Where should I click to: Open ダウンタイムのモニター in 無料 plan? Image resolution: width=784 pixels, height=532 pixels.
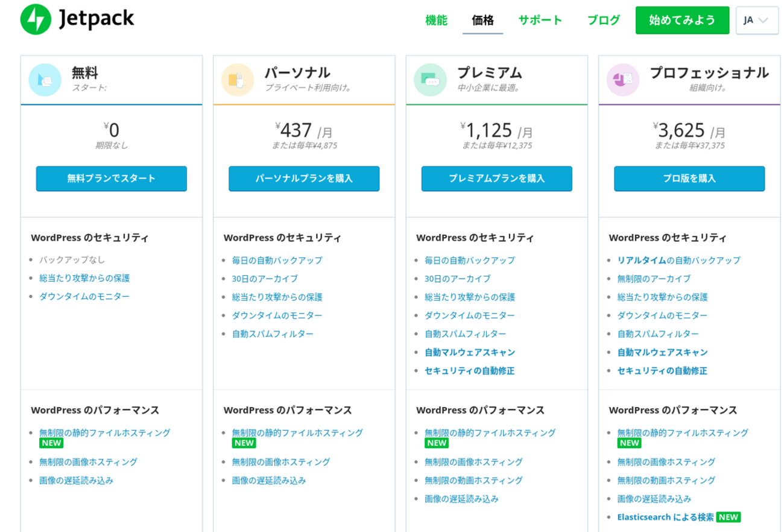pyautogui.click(x=84, y=296)
